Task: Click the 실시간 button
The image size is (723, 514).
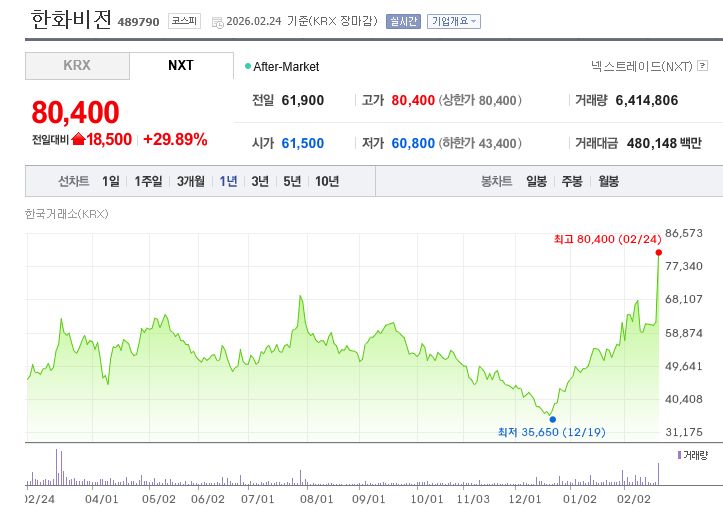Action: coord(403,21)
